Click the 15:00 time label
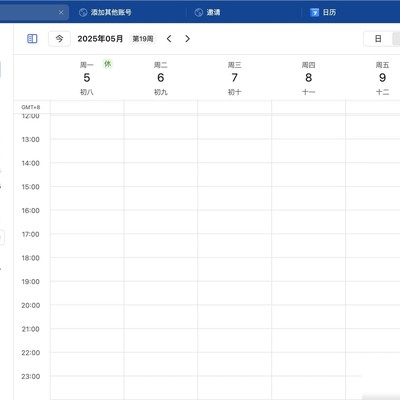The width and height of the screenshot is (400, 400). click(x=31, y=187)
